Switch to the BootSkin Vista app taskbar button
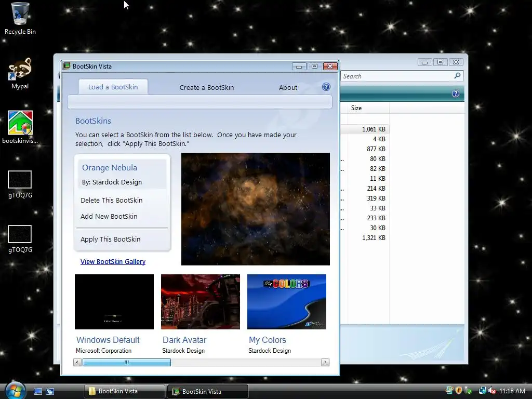 [208, 391]
